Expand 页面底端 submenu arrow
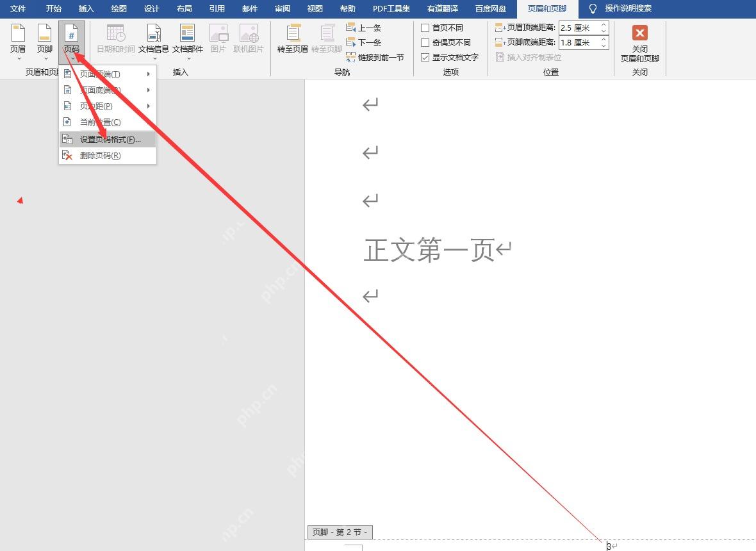Image resolution: width=756 pixels, height=551 pixels. coord(149,90)
